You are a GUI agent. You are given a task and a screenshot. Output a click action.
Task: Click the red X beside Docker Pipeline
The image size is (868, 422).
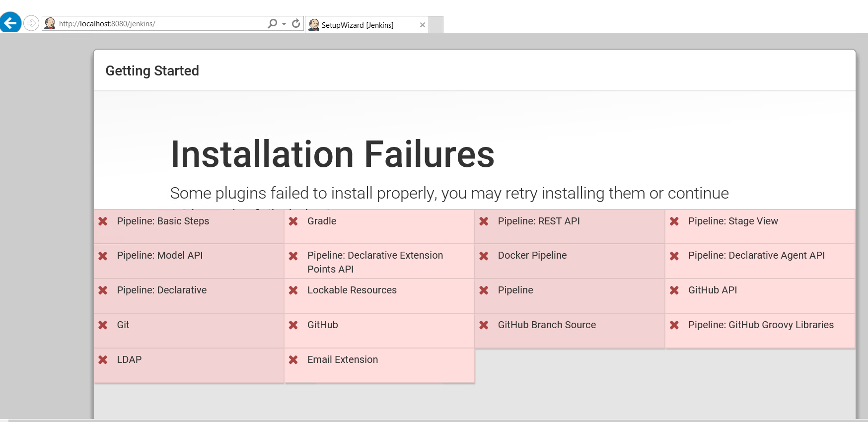[x=484, y=256]
